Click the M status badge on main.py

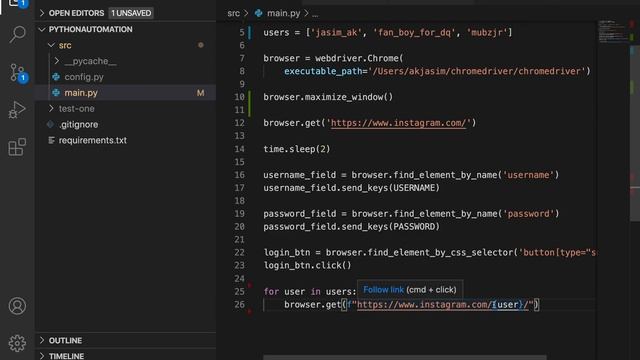pyautogui.click(x=200, y=93)
